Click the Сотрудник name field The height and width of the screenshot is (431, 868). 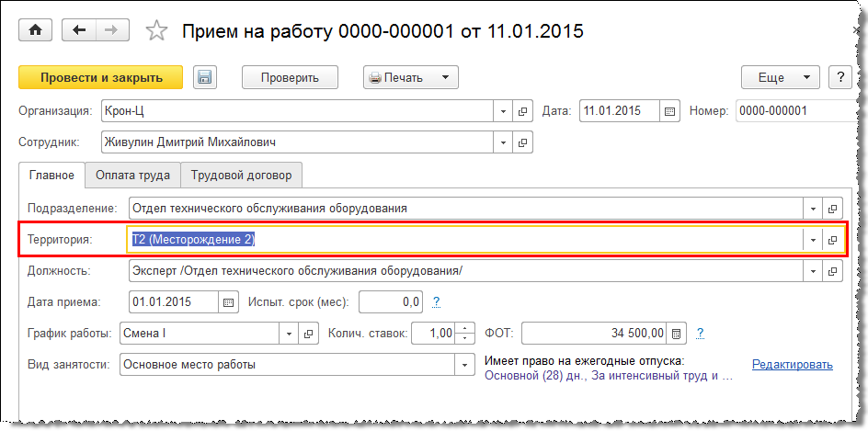(x=298, y=142)
